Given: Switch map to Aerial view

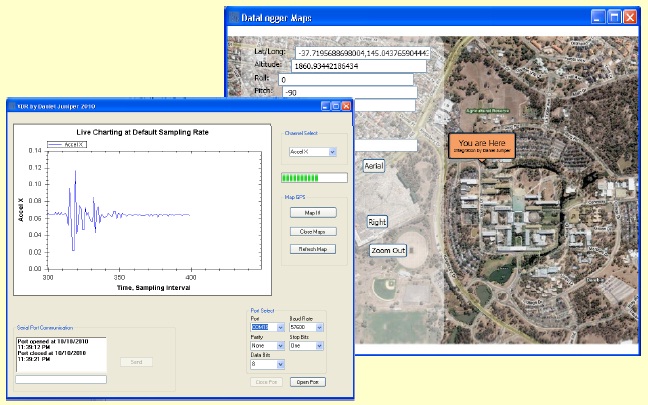Looking at the screenshot, I should [x=374, y=166].
